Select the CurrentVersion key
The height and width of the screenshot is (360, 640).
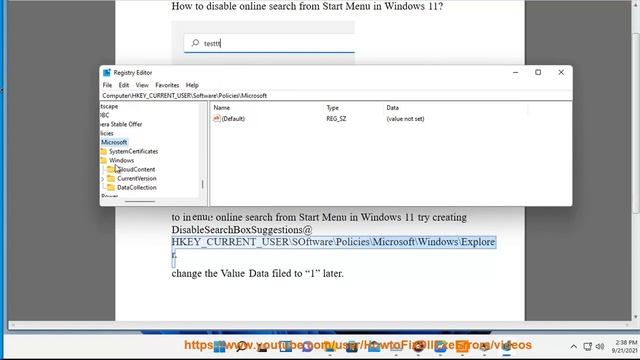136,178
